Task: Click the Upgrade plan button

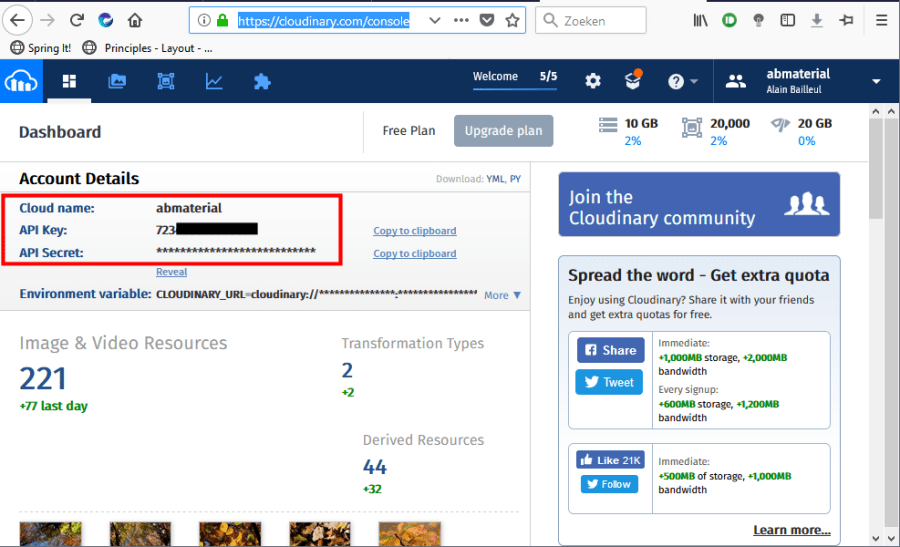Action: click(x=503, y=131)
